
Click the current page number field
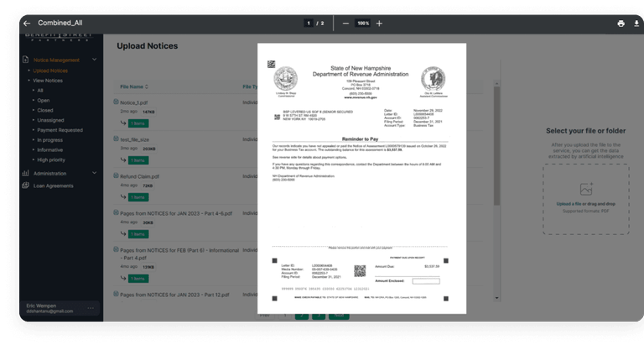[x=309, y=24]
